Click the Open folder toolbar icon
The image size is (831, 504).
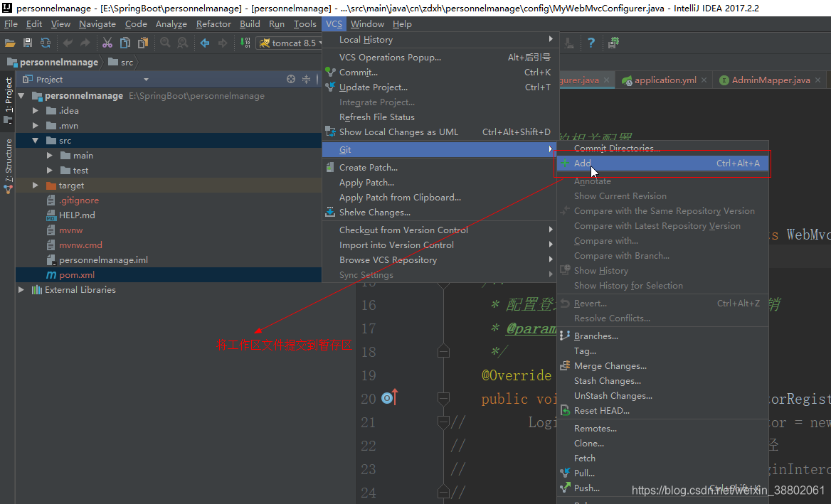click(9, 43)
